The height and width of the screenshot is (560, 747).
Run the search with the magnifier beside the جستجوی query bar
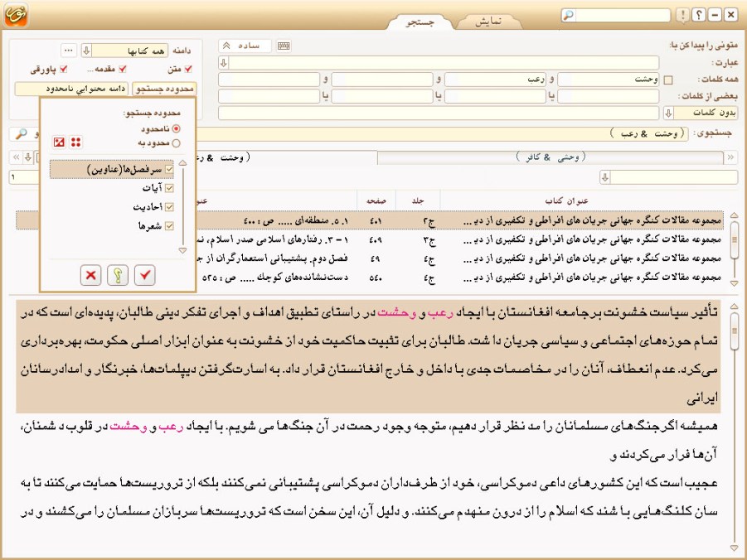pyautogui.click(x=21, y=134)
